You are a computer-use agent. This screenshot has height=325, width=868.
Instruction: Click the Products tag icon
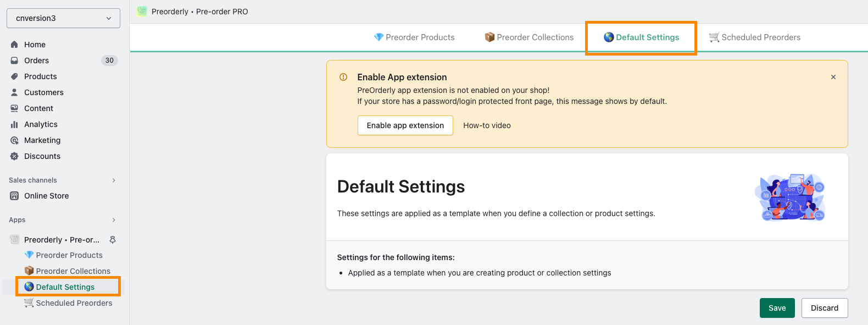coord(14,76)
